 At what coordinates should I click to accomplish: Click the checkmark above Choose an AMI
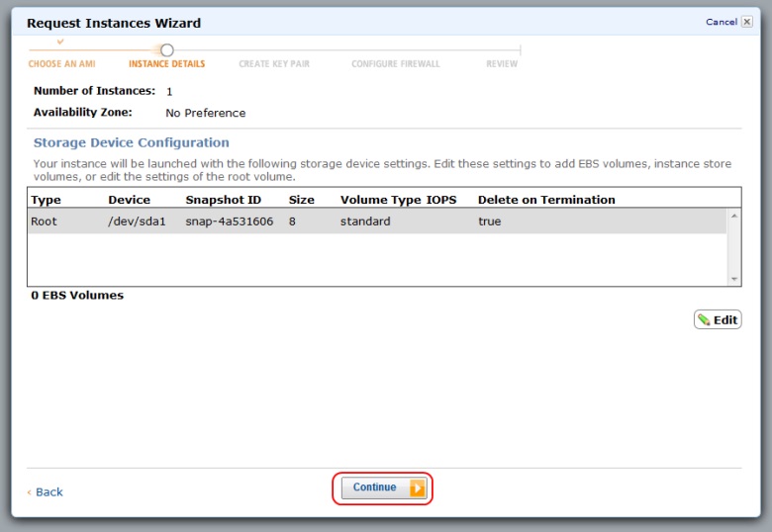click(x=60, y=42)
